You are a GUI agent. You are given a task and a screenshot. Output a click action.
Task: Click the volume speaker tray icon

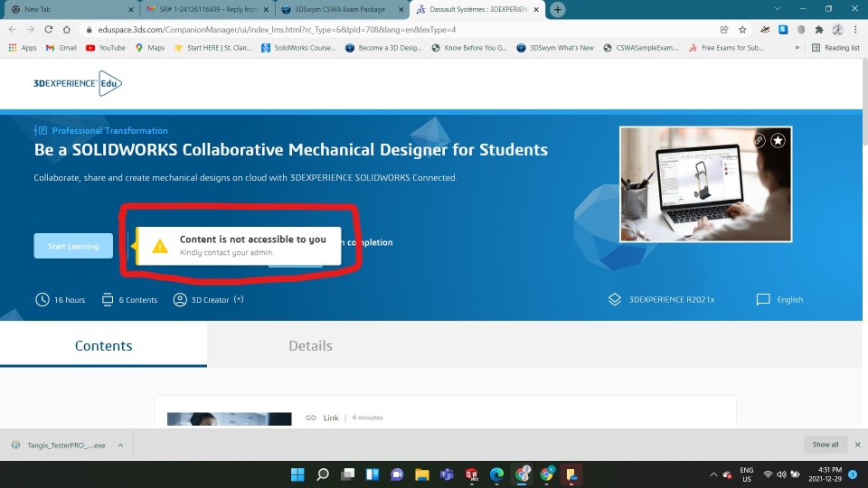click(781, 474)
